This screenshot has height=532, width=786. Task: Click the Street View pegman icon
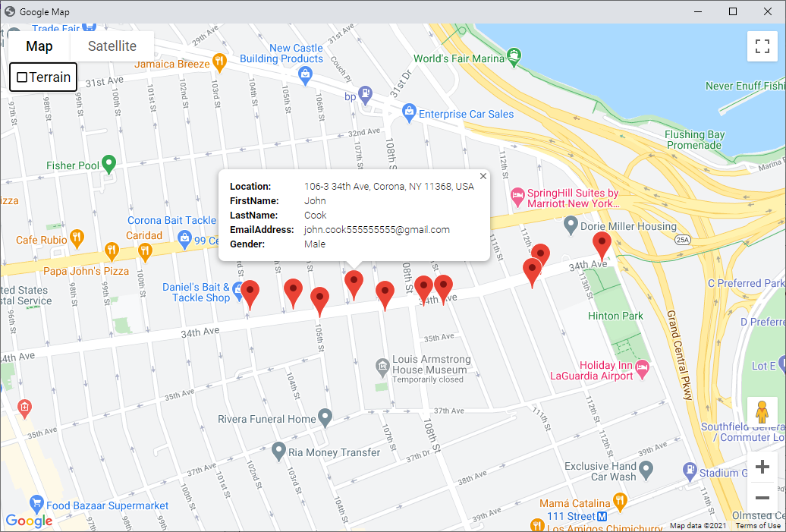coord(762,413)
